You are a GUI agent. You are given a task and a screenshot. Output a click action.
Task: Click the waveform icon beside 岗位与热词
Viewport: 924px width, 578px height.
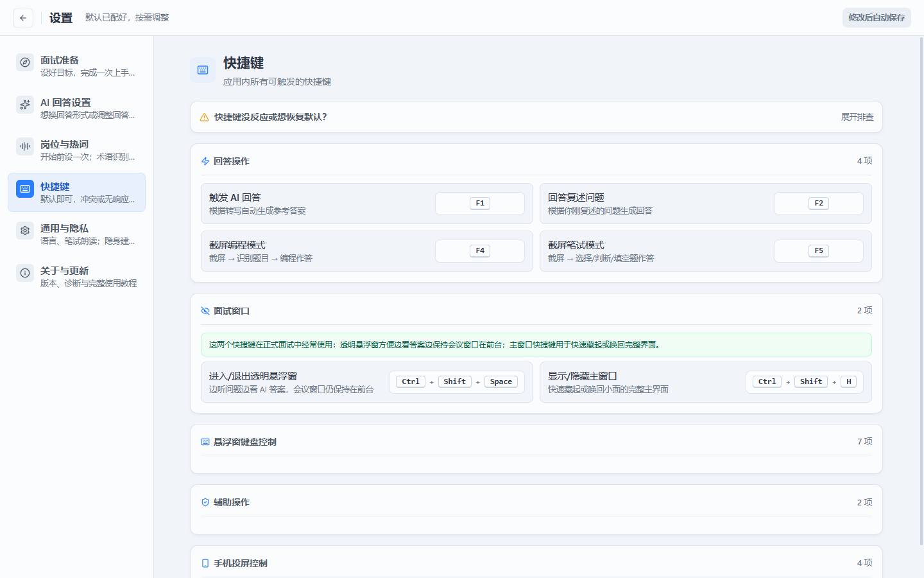click(x=25, y=146)
